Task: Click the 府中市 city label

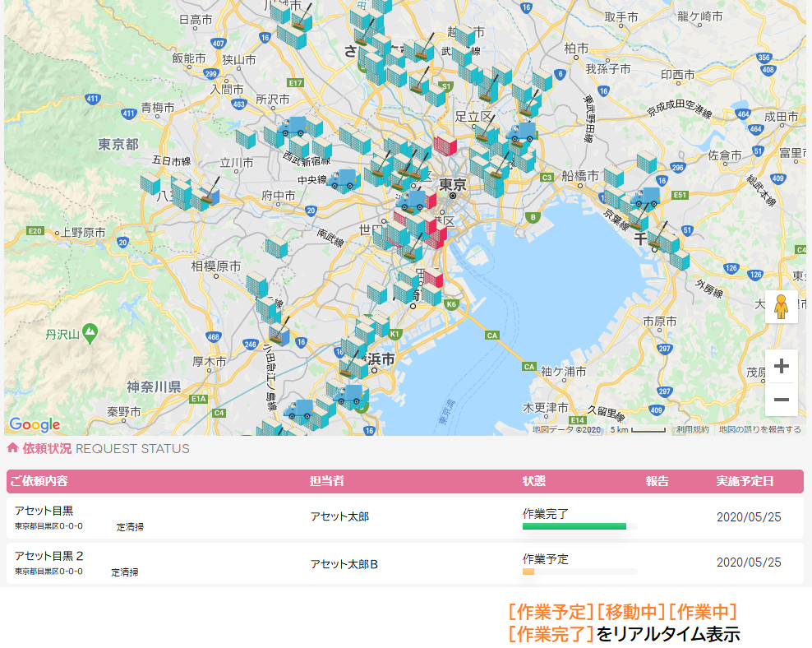Action: point(279,196)
